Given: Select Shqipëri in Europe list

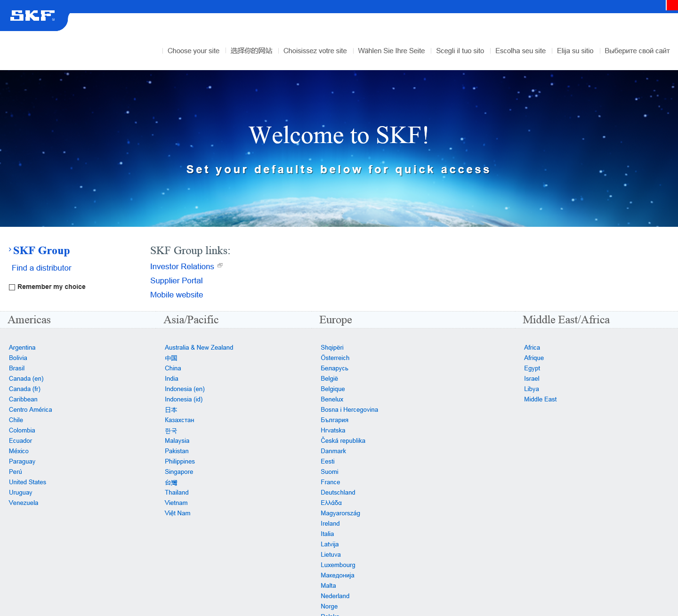Looking at the screenshot, I should point(332,347).
